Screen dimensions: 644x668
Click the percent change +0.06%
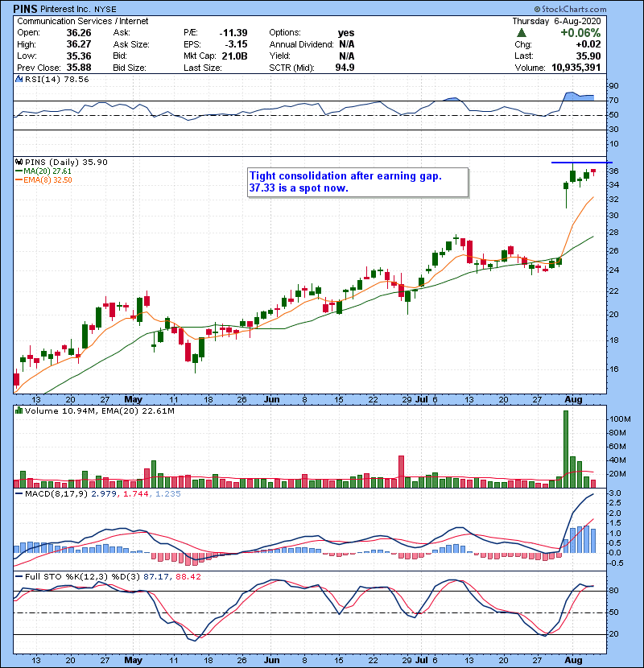coord(580,33)
